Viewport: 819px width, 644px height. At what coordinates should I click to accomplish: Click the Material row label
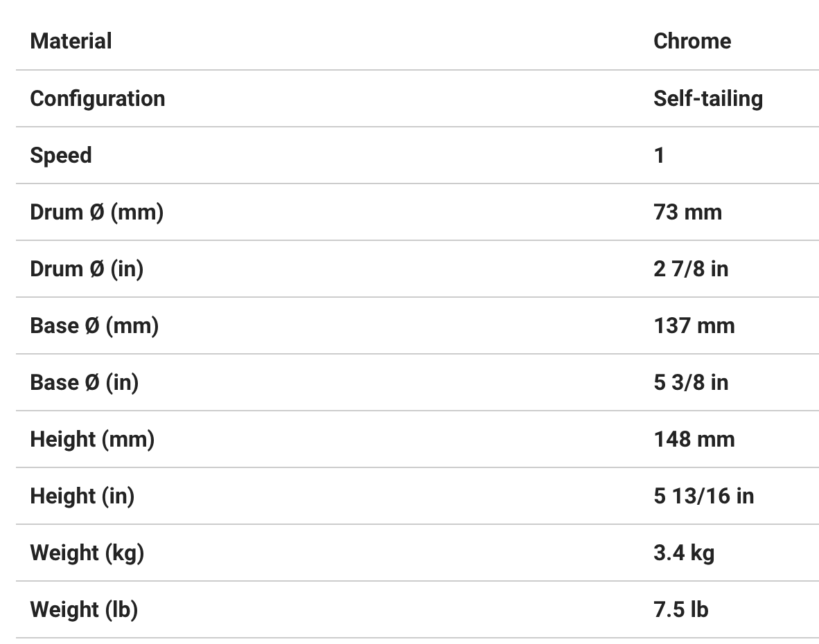[x=71, y=41]
